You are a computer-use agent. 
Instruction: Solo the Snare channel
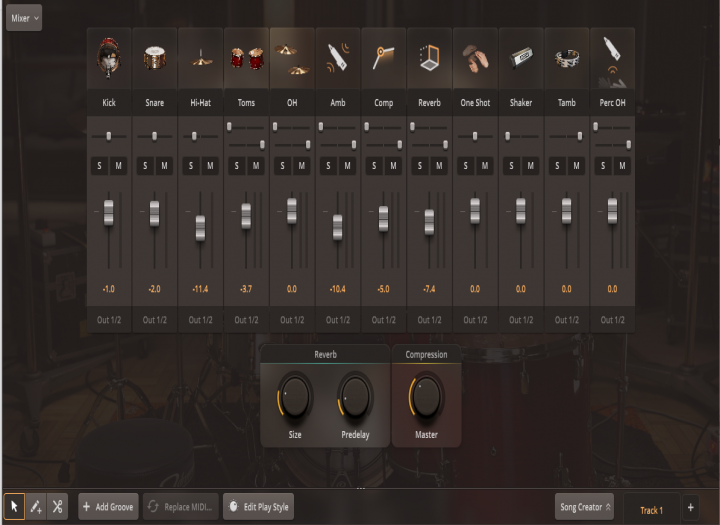click(145, 166)
